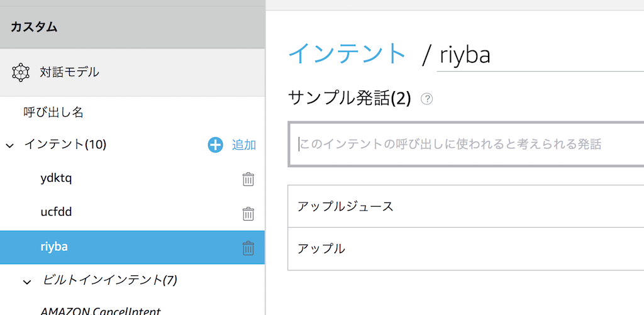Select the アップル utterance row
The height and width of the screenshot is (315, 644).
click(x=466, y=249)
